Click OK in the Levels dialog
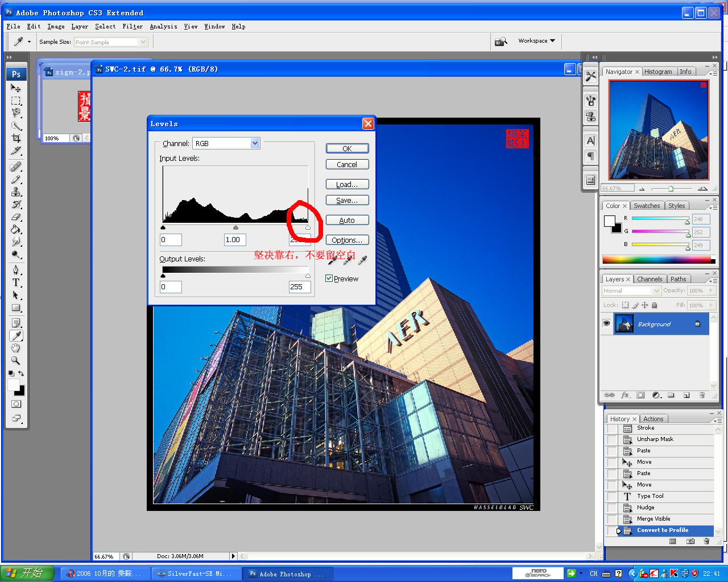Screen dimensions: 728x582 pos(347,148)
